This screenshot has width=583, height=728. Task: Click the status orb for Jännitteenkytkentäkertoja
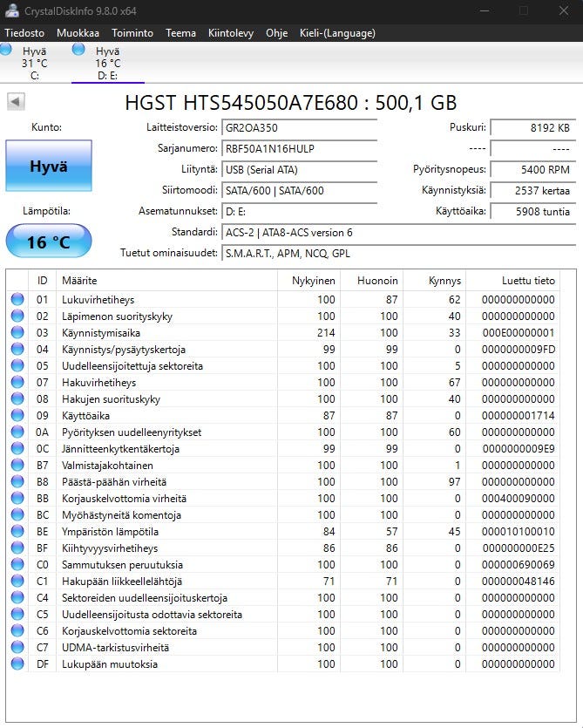pos(17,448)
